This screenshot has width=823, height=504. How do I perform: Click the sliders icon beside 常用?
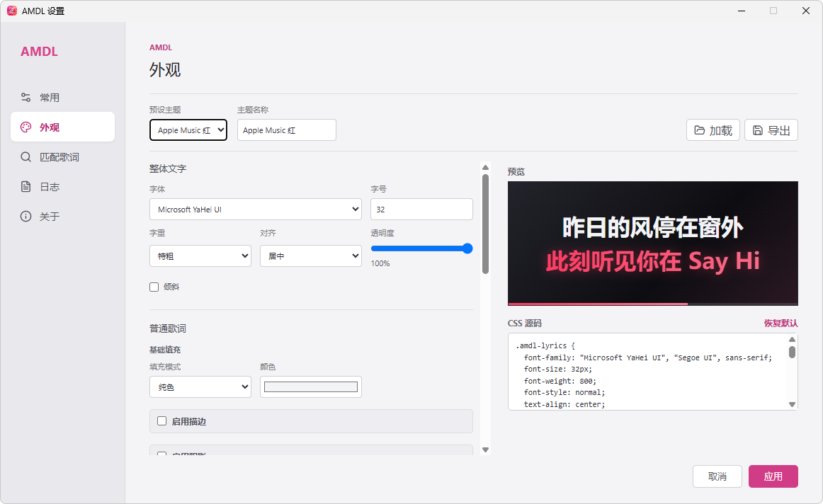(25, 98)
